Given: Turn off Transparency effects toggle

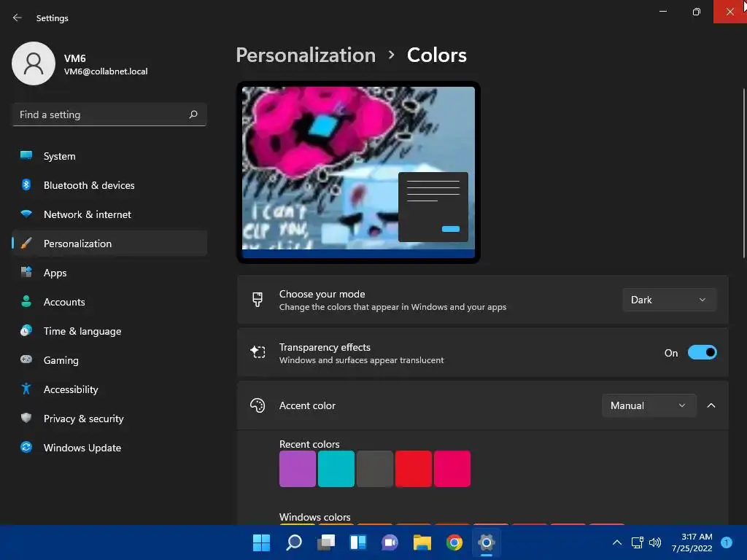Looking at the screenshot, I should [703, 352].
